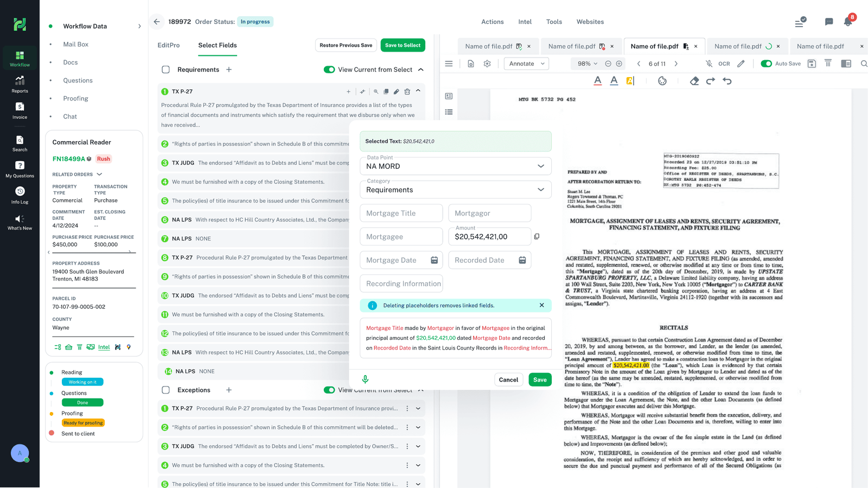Open the Websites menu
This screenshot has height=488, width=868.
590,22
